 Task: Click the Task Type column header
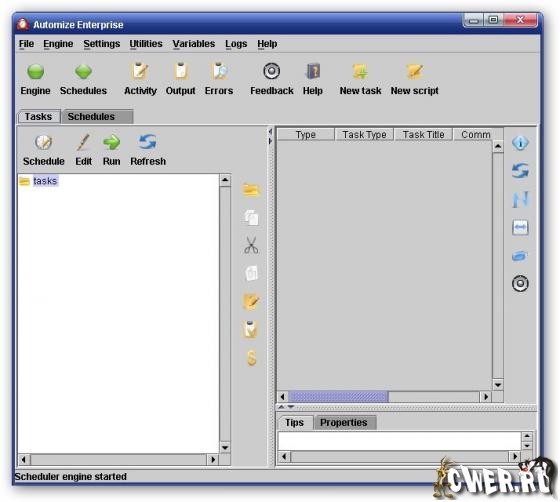tap(364, 135)
